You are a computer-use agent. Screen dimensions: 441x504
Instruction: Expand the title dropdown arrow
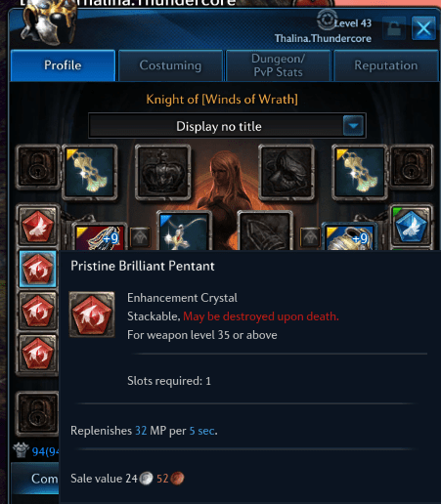[353, 126]
